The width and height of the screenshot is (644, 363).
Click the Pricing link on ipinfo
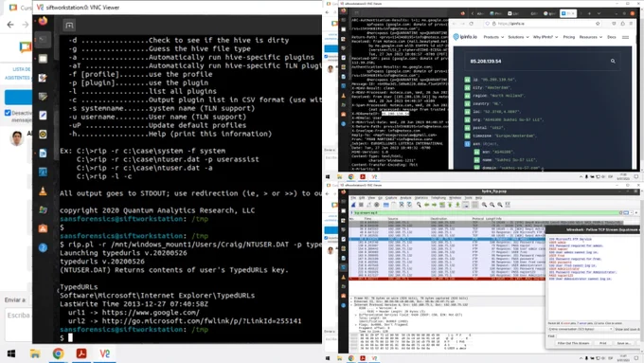[x=569, y=37]
